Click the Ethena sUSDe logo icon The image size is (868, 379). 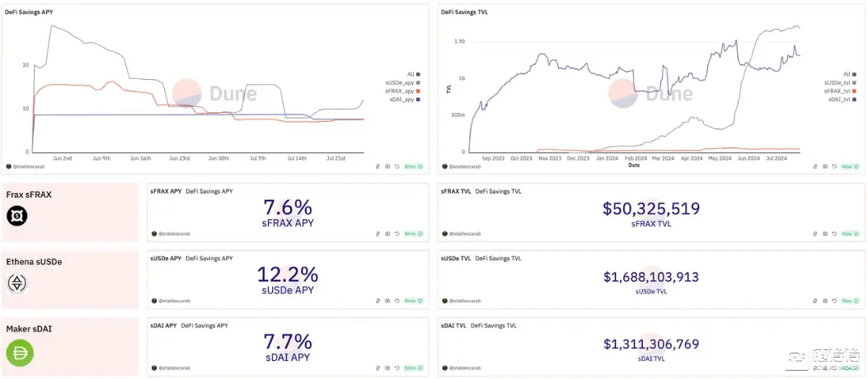click(x=17, y=283)
